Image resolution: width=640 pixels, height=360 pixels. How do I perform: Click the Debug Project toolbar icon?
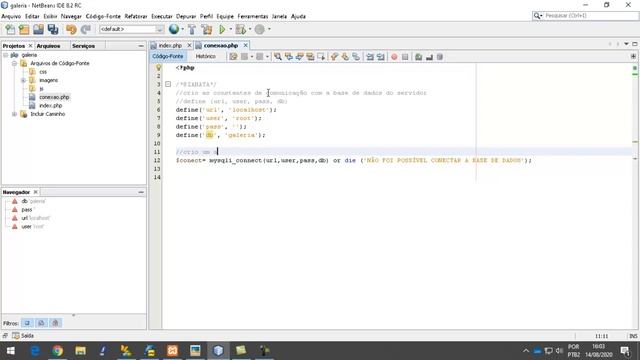pyautogui.click(x=241, y=29)
